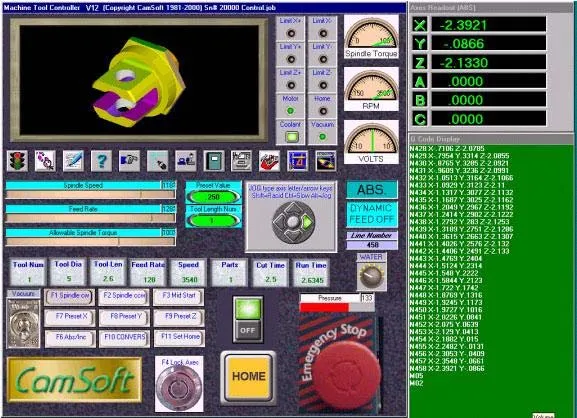Click the mouse pointer toolbar icon
577x418 pixels.
click(157, 161)
